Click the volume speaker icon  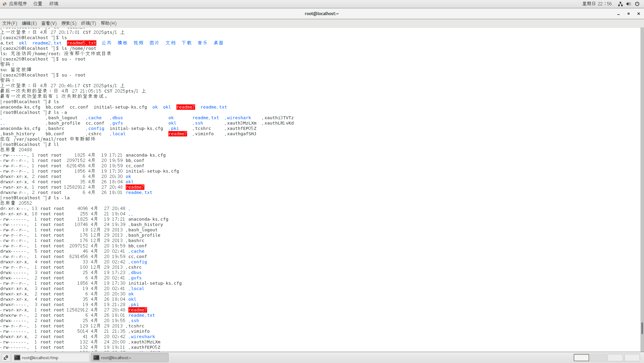(x=629, y=4)
